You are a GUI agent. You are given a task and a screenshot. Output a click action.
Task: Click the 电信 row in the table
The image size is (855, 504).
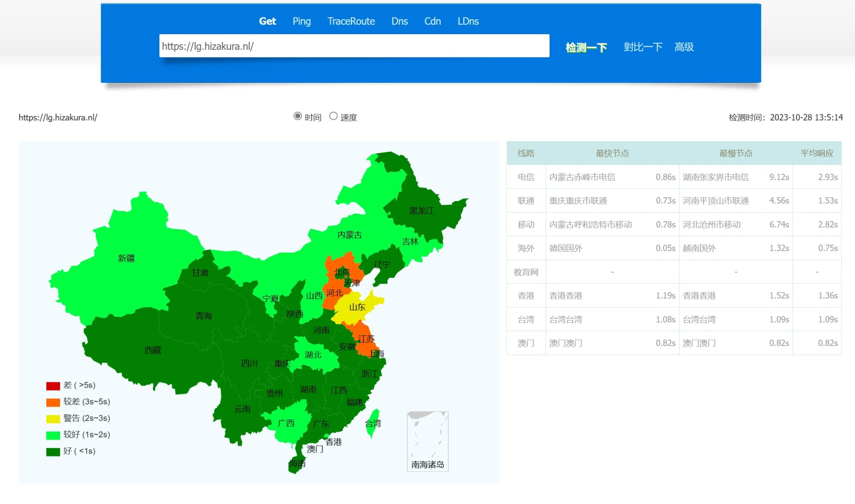click(526, 177)
